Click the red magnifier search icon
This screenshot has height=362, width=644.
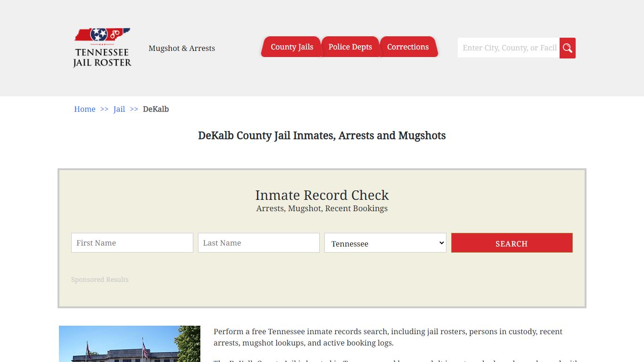(568, 48)
